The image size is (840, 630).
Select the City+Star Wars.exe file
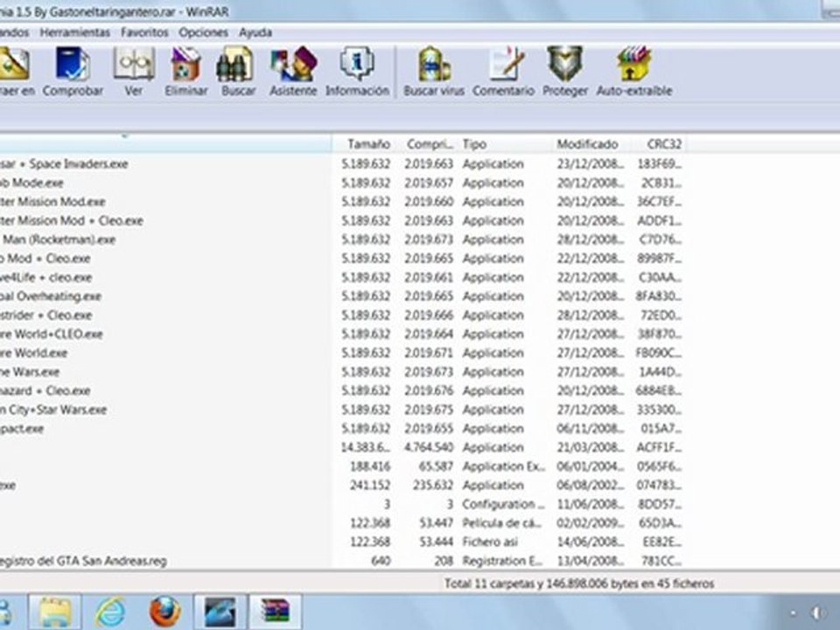coord(53,409)
